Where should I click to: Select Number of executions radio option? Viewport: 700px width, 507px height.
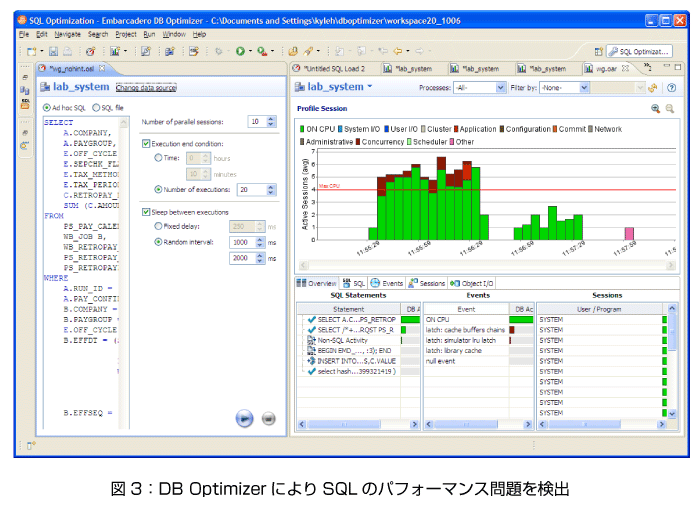158,189
